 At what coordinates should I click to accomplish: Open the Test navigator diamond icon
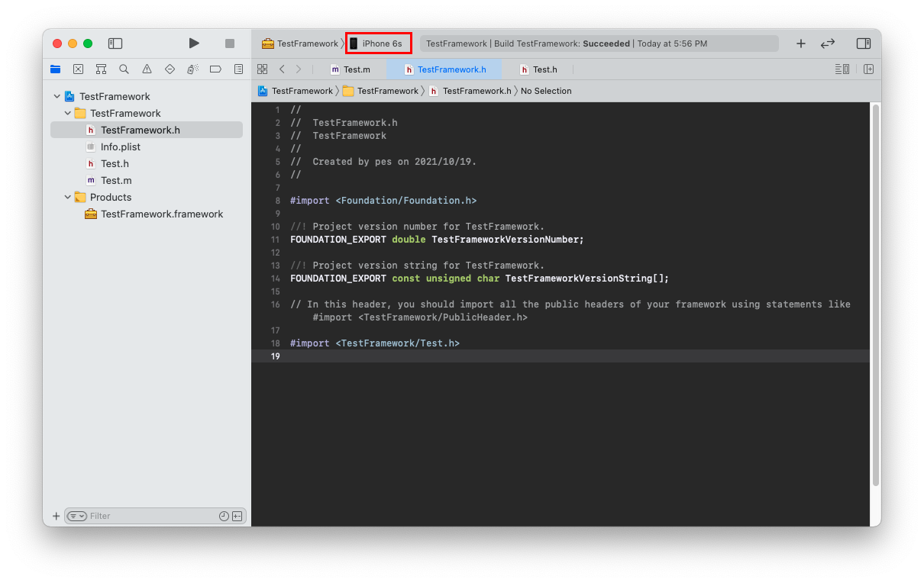point(170,69)
